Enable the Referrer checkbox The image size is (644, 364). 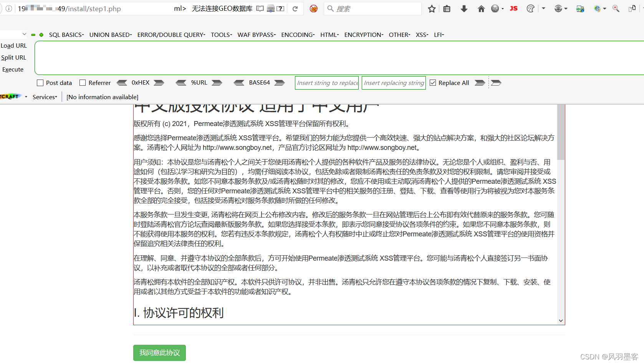click(x=82, y=83)
